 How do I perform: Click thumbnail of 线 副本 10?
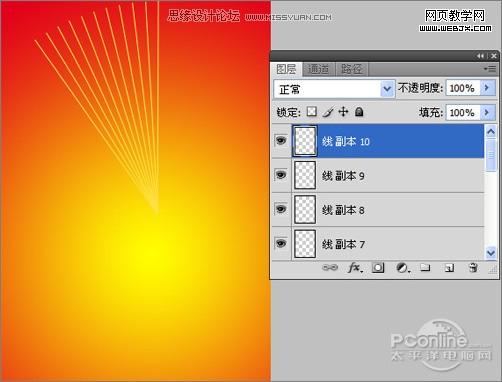pos(305,141)
